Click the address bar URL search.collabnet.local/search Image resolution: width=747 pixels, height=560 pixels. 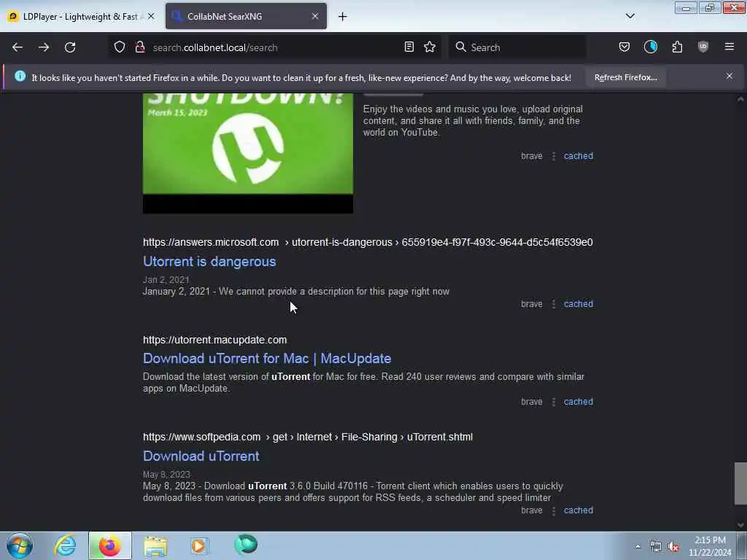click(x=215, y=47)
